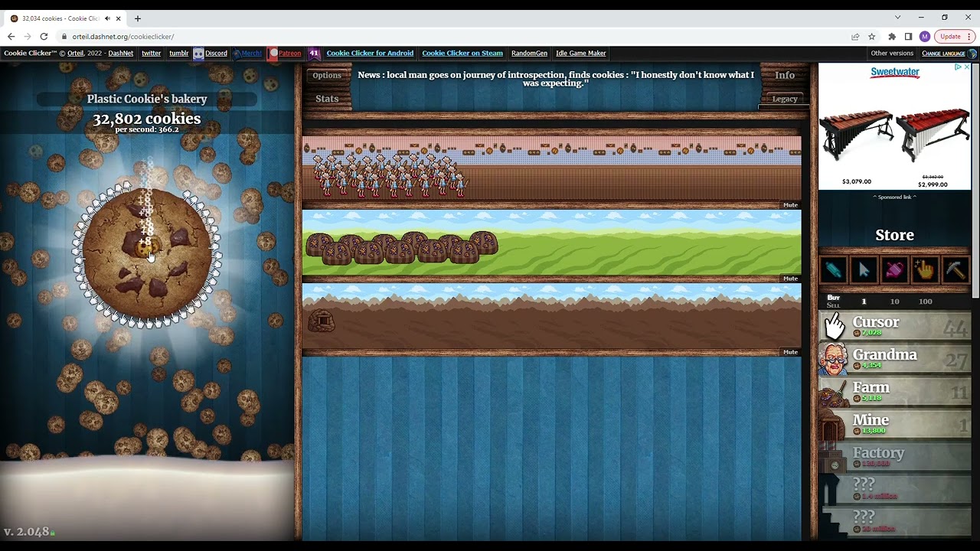Share this page icon

[855, 36]
